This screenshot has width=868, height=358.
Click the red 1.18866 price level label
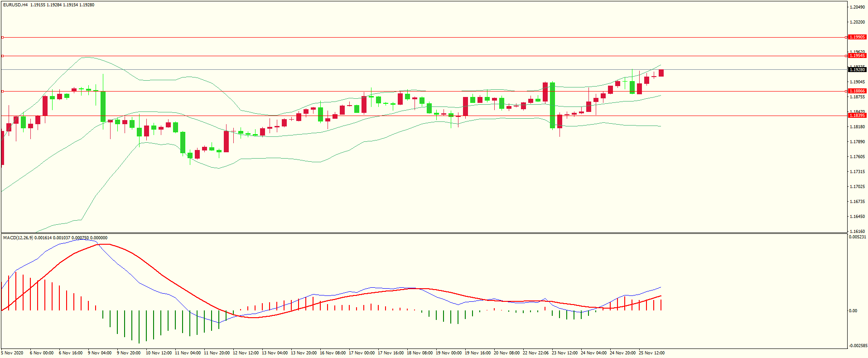[x=857, y=91]
